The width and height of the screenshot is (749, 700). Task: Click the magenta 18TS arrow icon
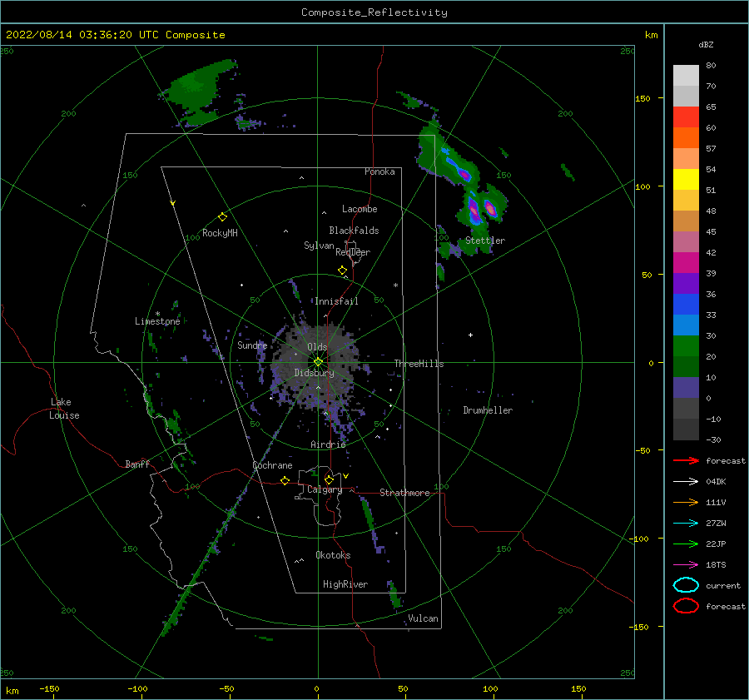[686, 564]
